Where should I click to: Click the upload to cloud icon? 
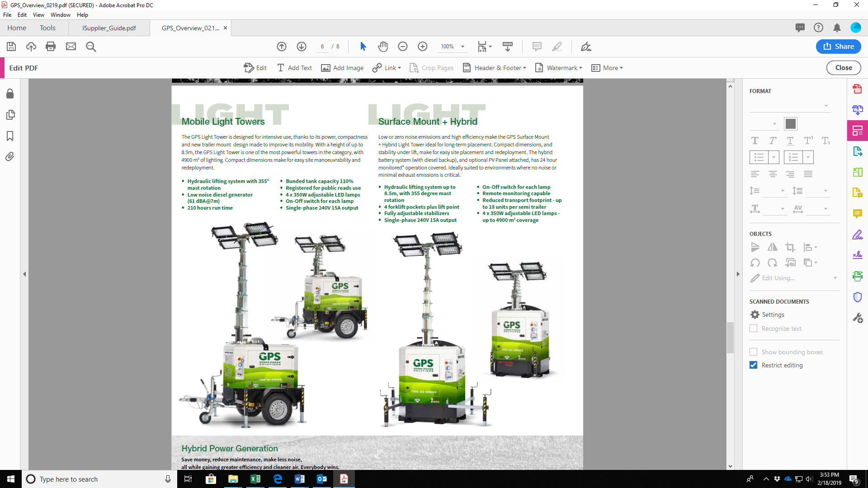31,47
